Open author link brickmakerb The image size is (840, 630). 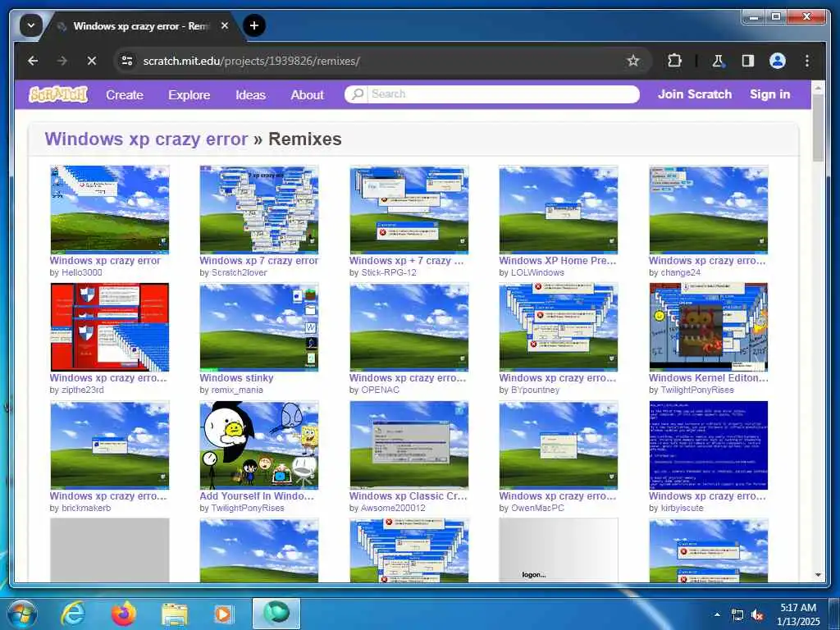pos(86,508)
